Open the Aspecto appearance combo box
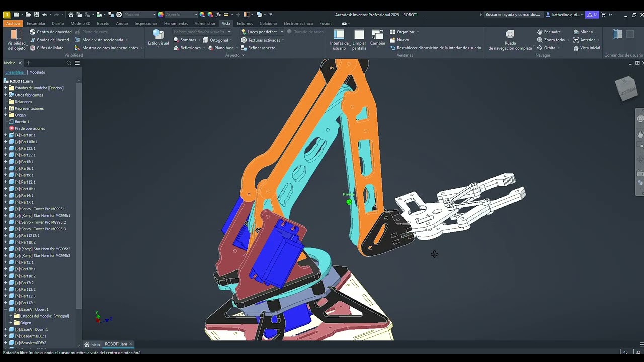 [181, 15]
